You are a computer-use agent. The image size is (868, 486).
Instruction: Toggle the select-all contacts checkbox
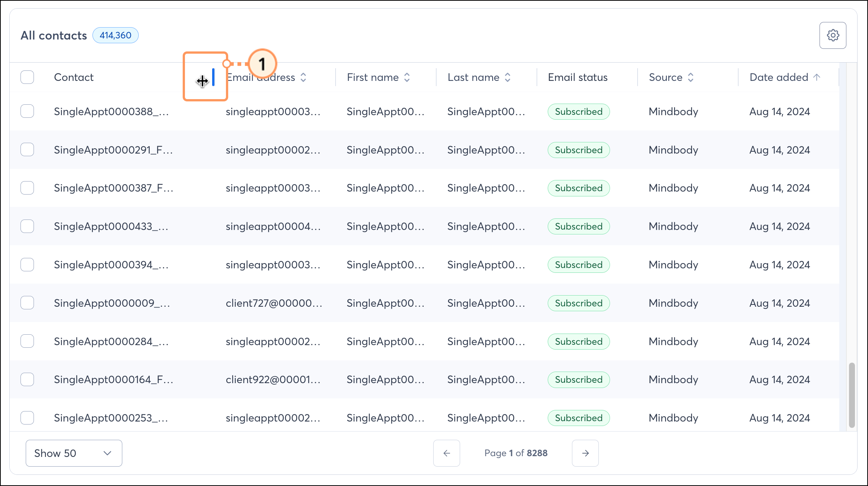tap(27, 77)
